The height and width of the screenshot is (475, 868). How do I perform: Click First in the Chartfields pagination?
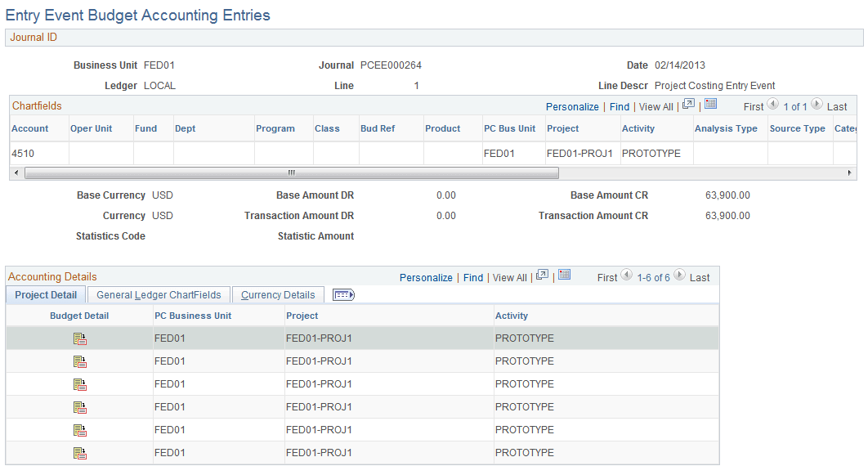tap(753, 105)
